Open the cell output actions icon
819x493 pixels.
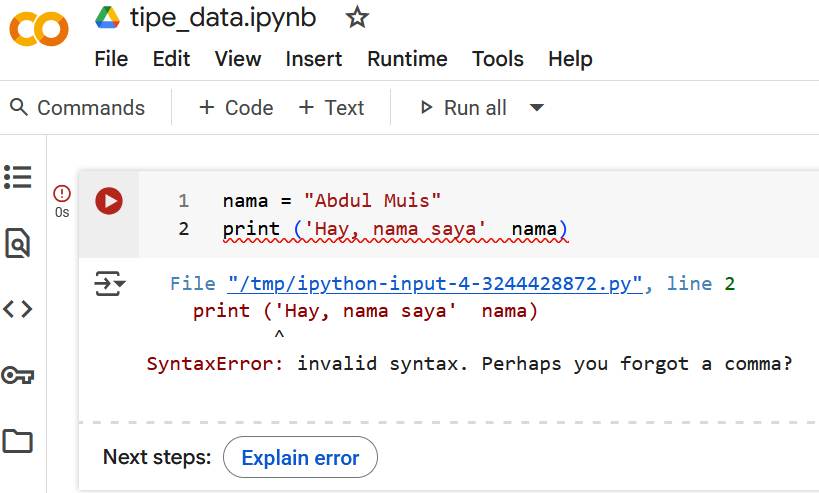(110, 284)
